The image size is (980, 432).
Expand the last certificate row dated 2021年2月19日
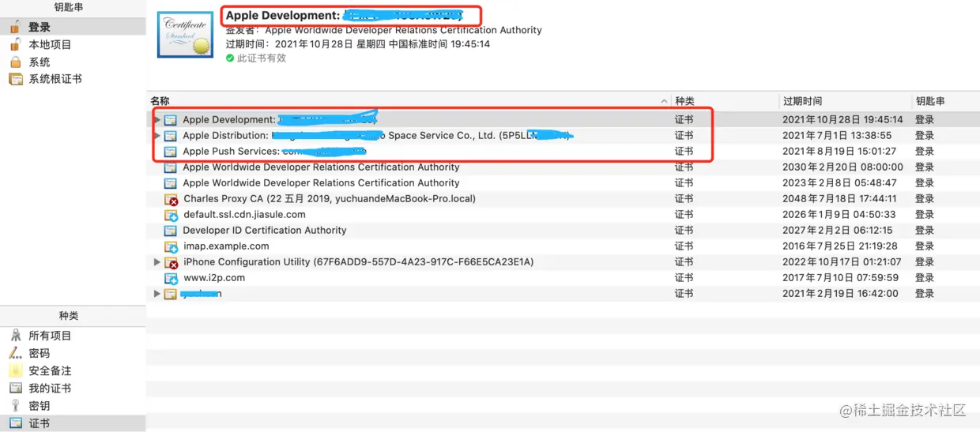tap(157, 294)
